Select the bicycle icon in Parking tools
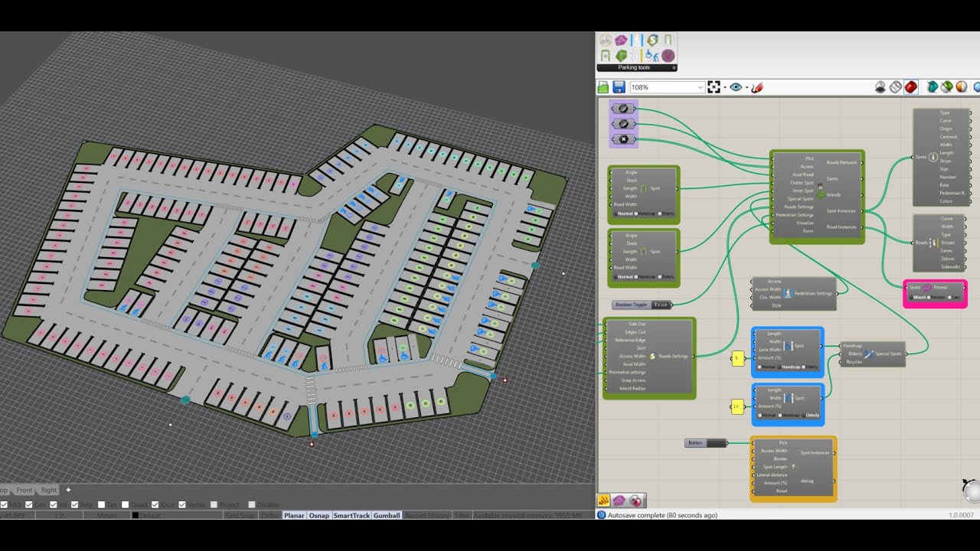The height and width of the screenshot is (551, 980). 606,40
